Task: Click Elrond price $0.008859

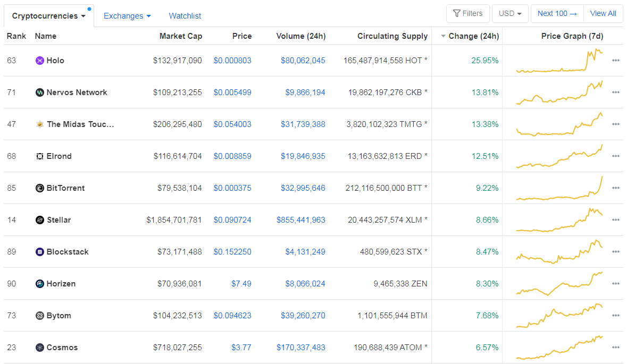Action: click(232, 156)
